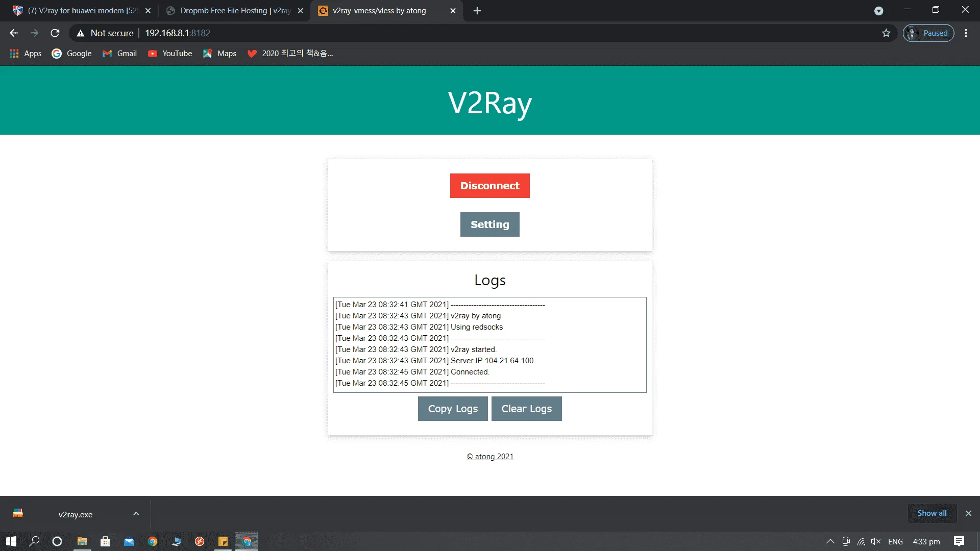Click the browser forward arrow
The image size is (980, 551).
34,33
